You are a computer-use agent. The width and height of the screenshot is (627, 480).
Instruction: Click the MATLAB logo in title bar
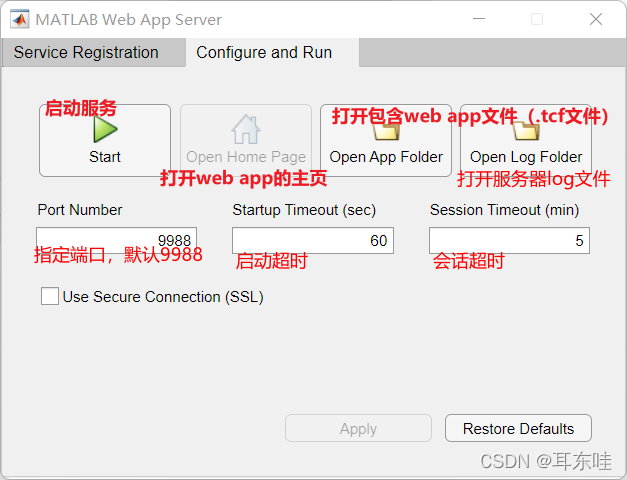tap(20, 19)
